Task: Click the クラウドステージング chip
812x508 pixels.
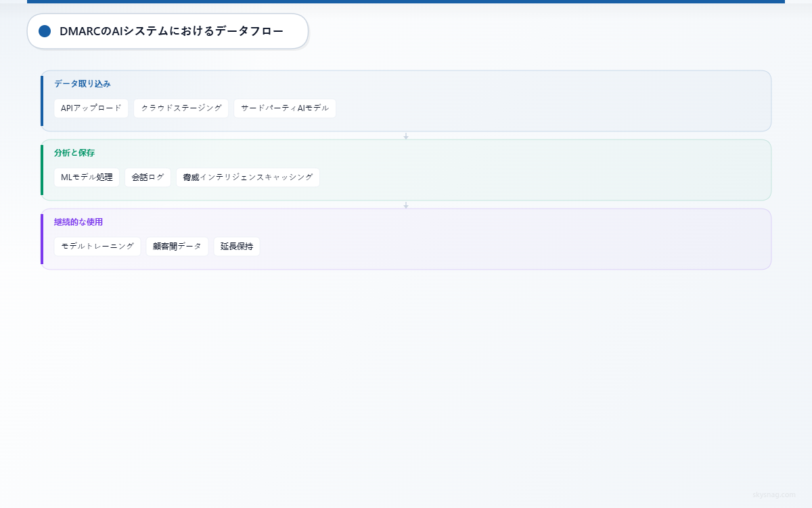Action: [x=181, y=108]
